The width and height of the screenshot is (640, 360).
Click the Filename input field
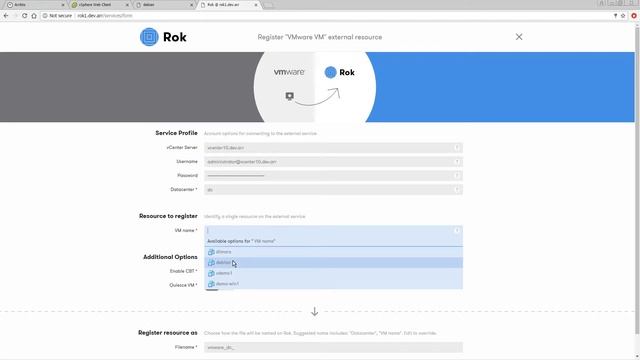333,347
